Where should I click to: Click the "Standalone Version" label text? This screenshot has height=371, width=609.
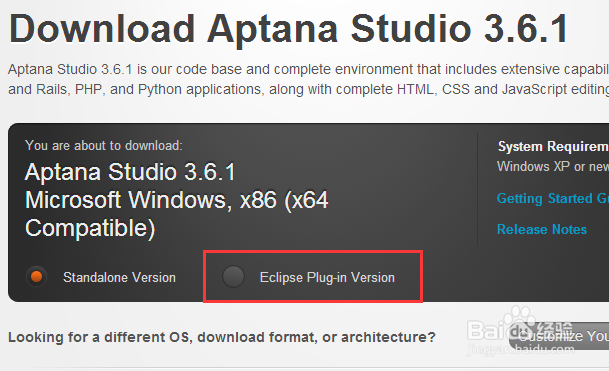click(119, 277)
